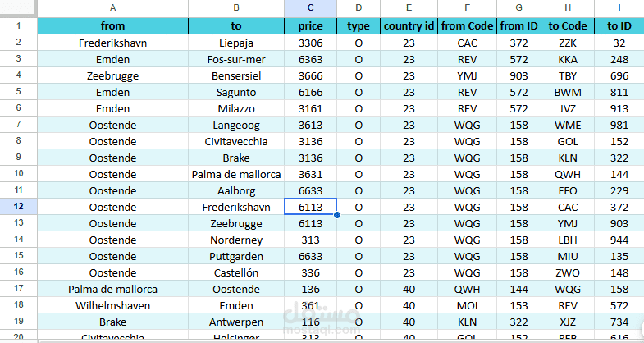Select the from ID cell 144
Image resolution: width=644 pixels, height=343 pixels.
pyautogui.click(x=518, y=289)
